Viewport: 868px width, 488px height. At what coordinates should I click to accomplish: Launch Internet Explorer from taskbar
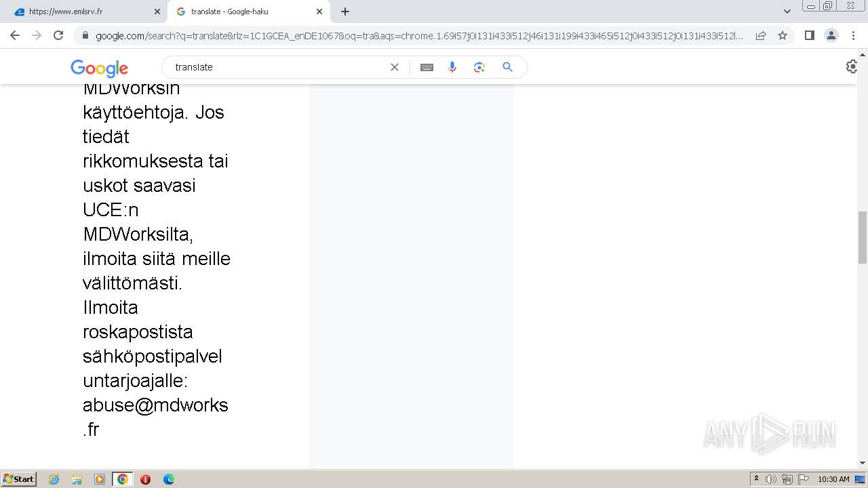54,479
